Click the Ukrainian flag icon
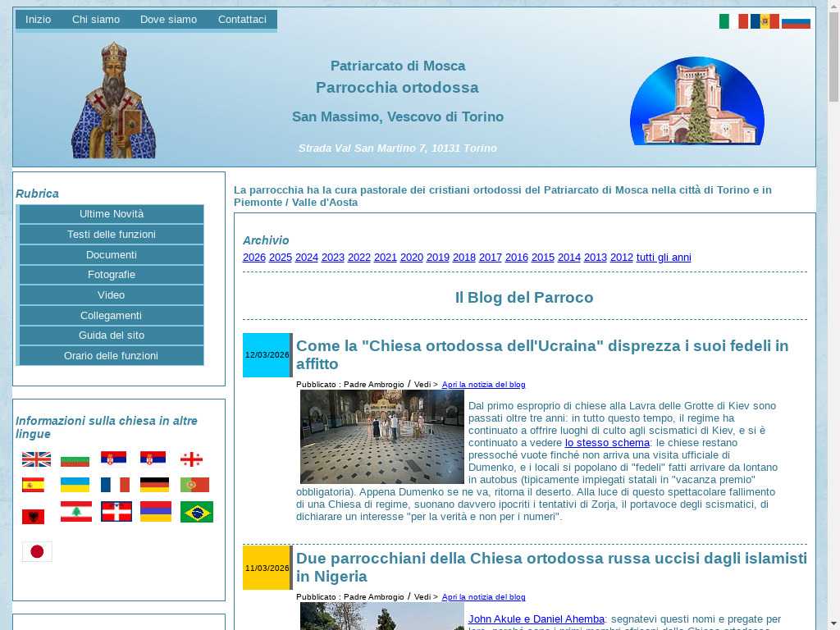The image size is (840, 630). point(75,485)
